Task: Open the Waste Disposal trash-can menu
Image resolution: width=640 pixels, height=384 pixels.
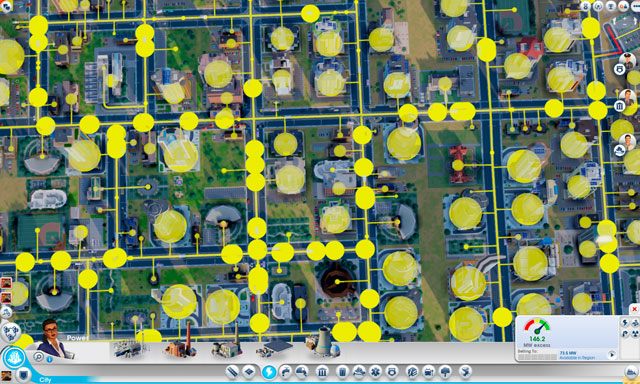Action: (x=342, y=371)
